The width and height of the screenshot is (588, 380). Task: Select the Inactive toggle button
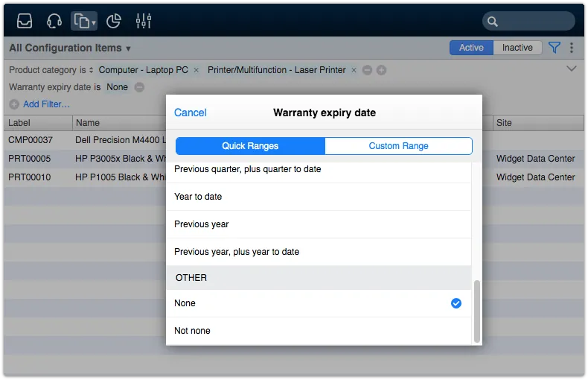[x=517, y=48]
